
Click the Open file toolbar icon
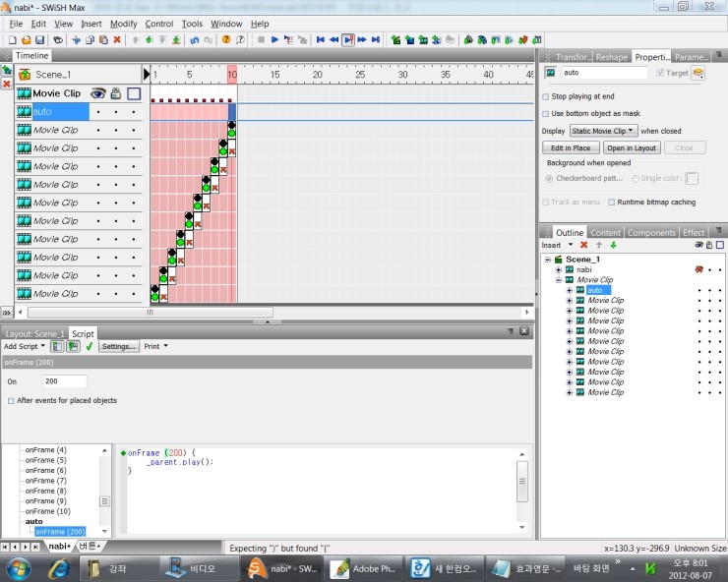pos(26,40)
